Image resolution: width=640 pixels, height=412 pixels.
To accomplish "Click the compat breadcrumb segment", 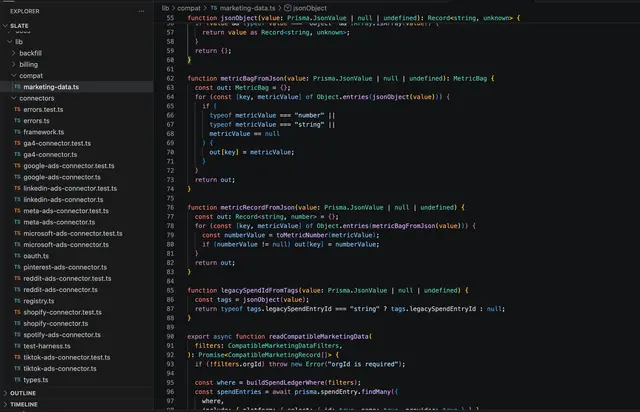I will point(189,8).
